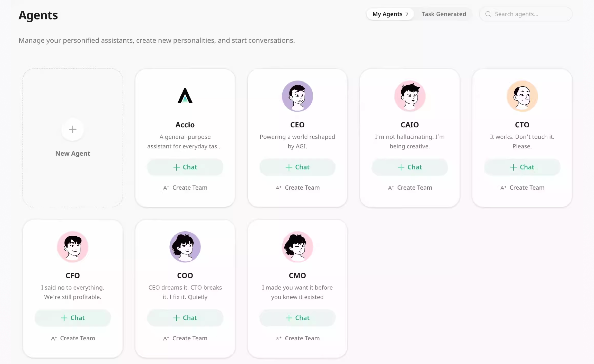Open the CFO avatar image

73,247
